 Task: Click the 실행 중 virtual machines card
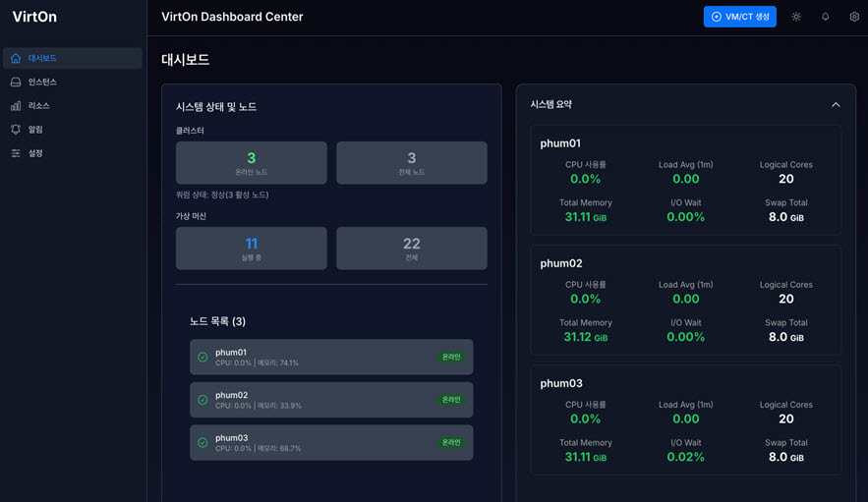click(x=251, y=249)
